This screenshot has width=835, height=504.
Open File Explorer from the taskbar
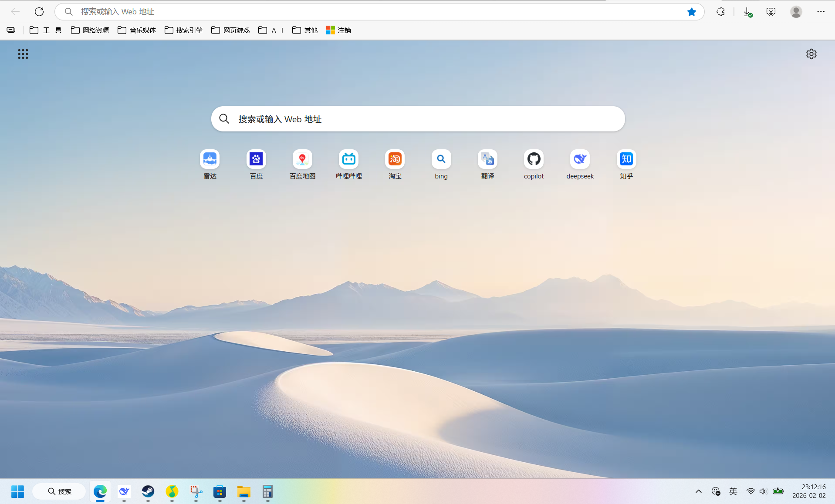coord(244,491)
